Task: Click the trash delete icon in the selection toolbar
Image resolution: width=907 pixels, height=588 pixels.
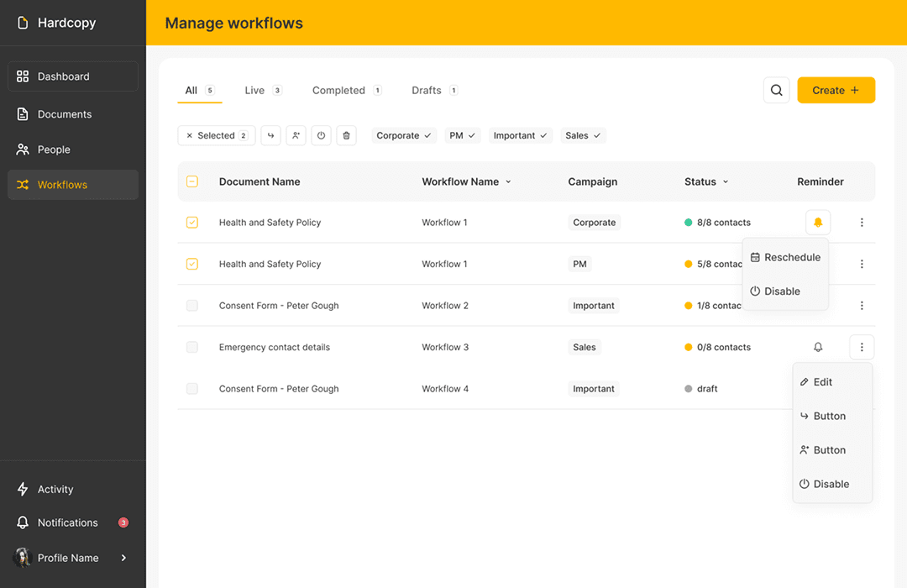Action: (x=346, y=135)
